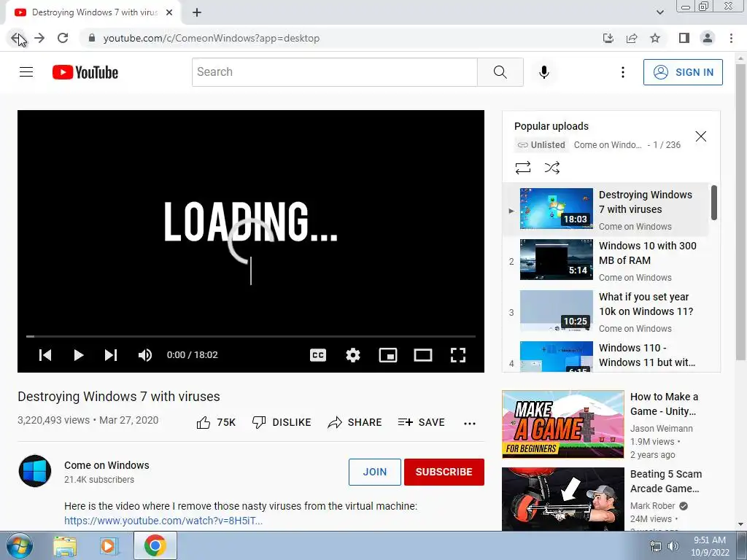Play What if you set year 10k video
The height and width of the screenshot is (560, 747).
606,312
